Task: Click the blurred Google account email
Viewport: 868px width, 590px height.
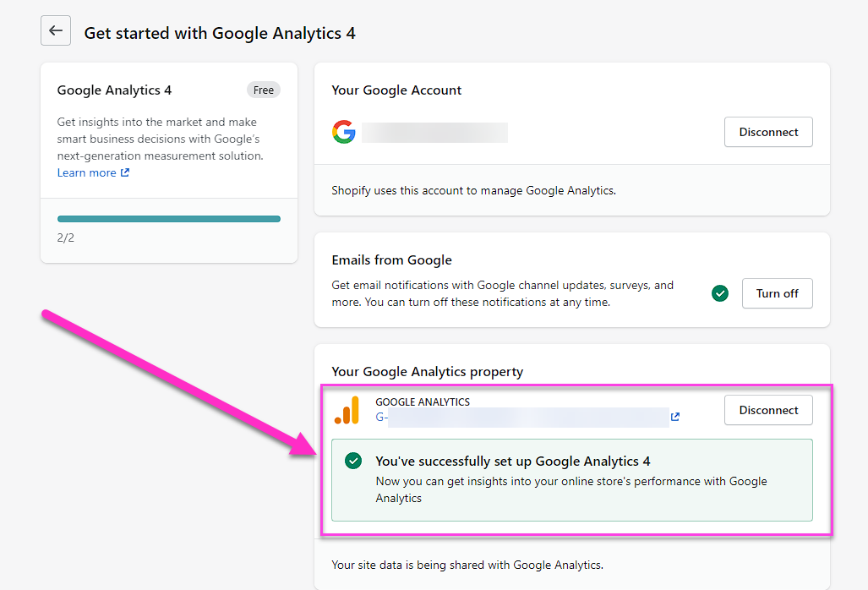Action: (434, 133)
